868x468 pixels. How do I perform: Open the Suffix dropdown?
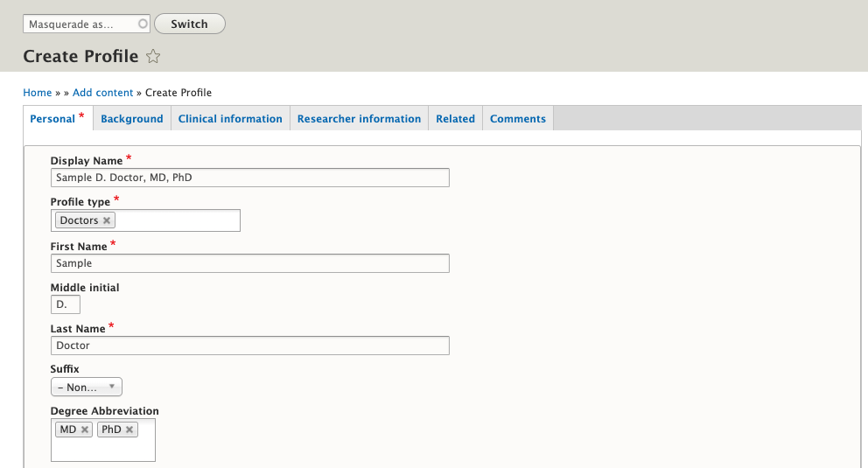(86, 387)
